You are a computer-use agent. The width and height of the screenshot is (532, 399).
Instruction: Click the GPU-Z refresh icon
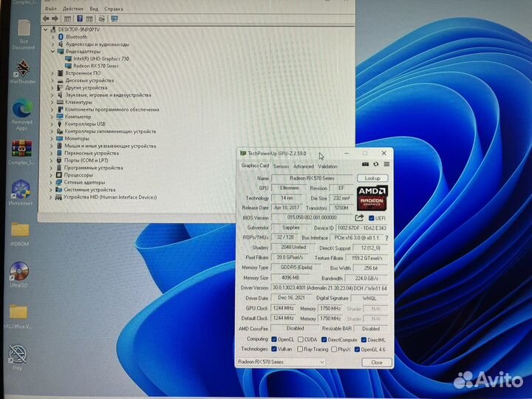376,164
